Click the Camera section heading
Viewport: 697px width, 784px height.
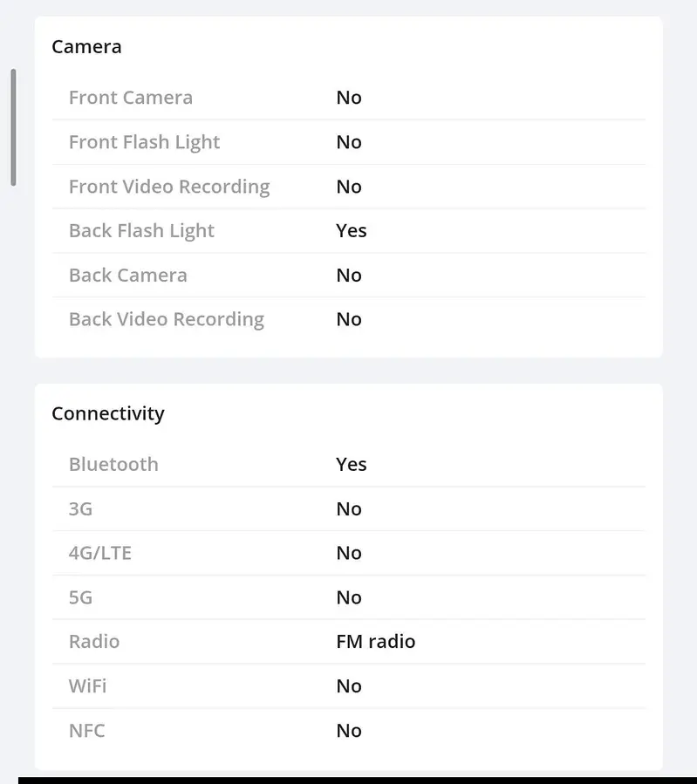pyautogui.click(x=86, y=47)
